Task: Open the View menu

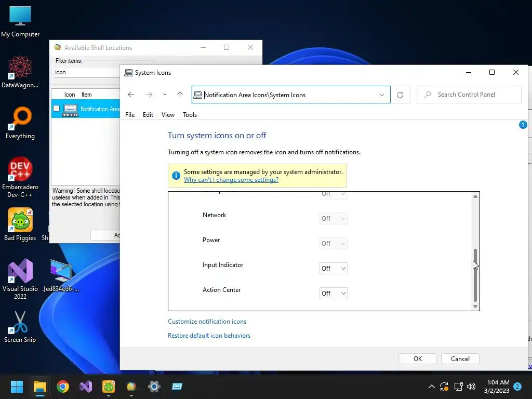Action: [x=168, y=115]
